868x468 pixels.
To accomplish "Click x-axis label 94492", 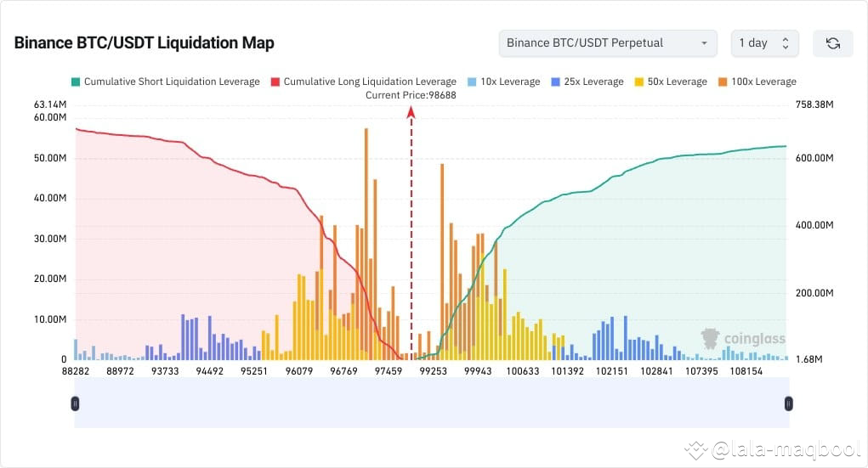I will [210, 371].
